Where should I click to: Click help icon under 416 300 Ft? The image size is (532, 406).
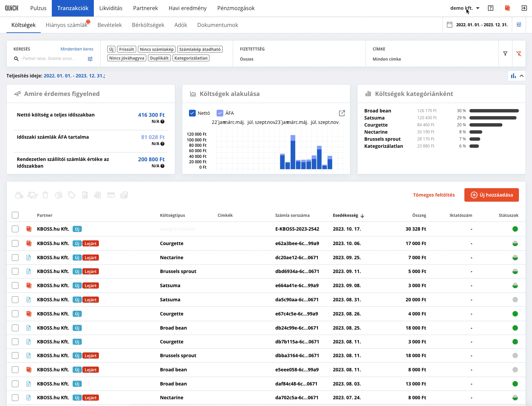pyautogui.click(x=162, y=122)
